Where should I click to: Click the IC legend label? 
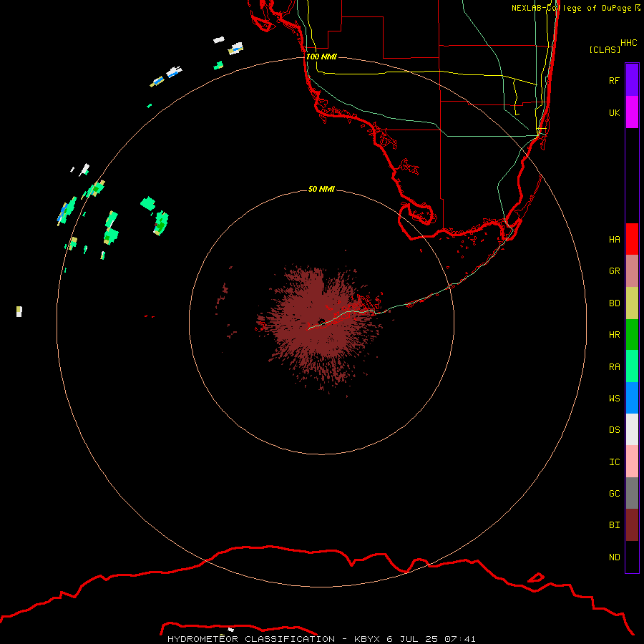[x=614, y=462]
